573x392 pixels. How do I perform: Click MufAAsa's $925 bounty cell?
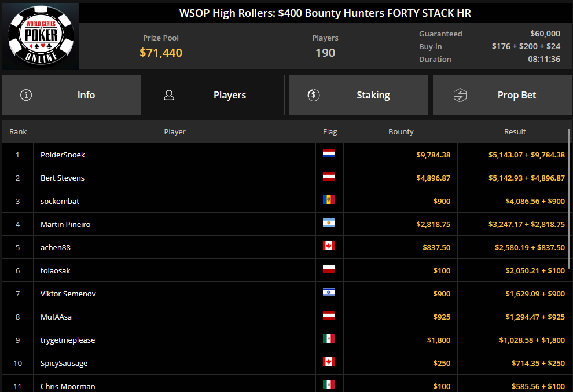(x=401, y=317)
